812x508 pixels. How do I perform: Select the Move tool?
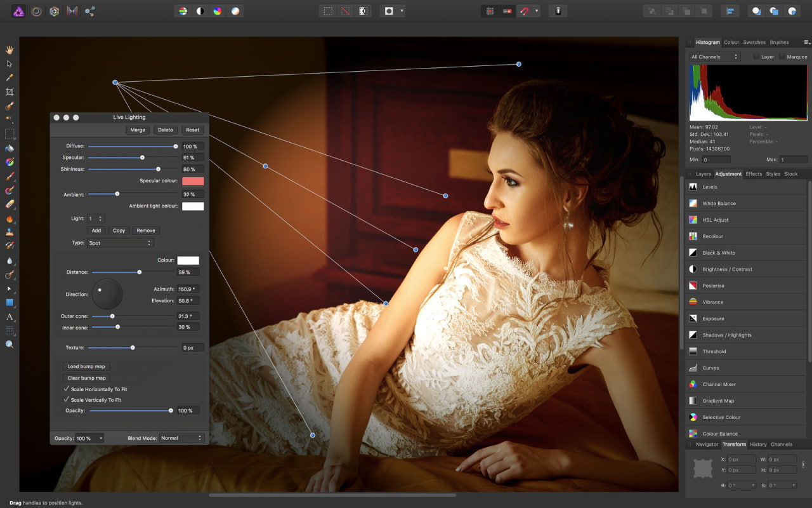[9, 63]
